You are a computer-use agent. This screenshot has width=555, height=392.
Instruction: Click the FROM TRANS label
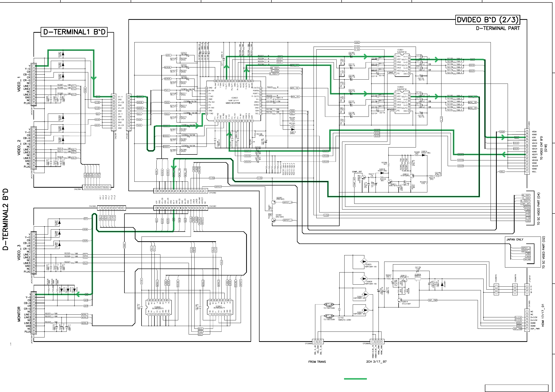click(x=317, y=362)
